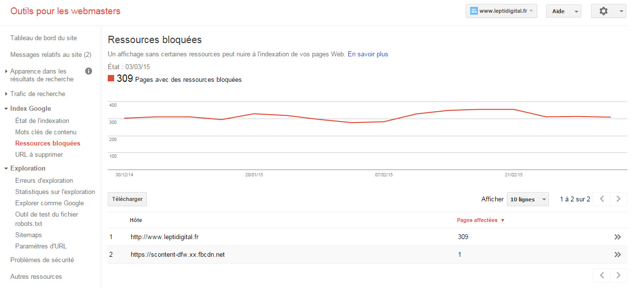Click the red chart line near 21/02/15

click(x=513, y=109)
